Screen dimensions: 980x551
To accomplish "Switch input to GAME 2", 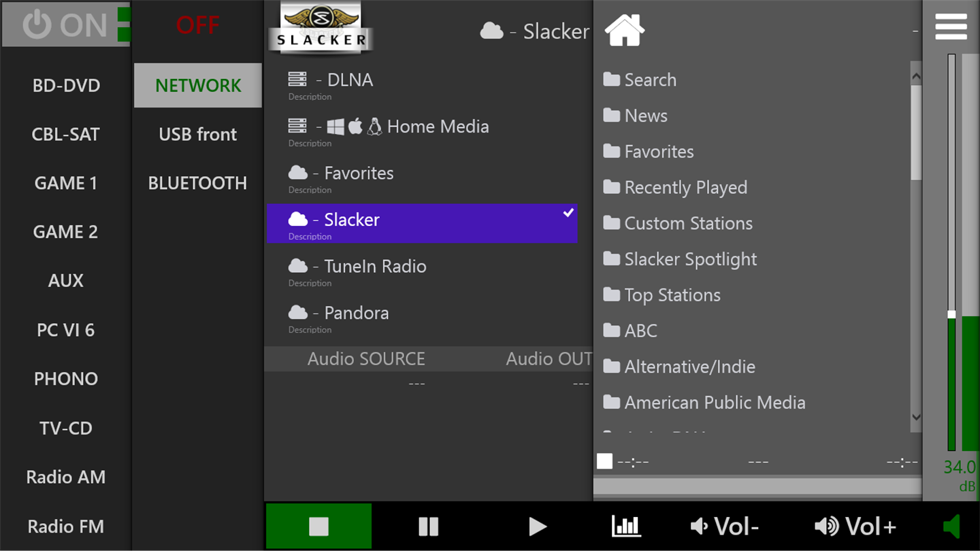I will [x=66, y=232].
